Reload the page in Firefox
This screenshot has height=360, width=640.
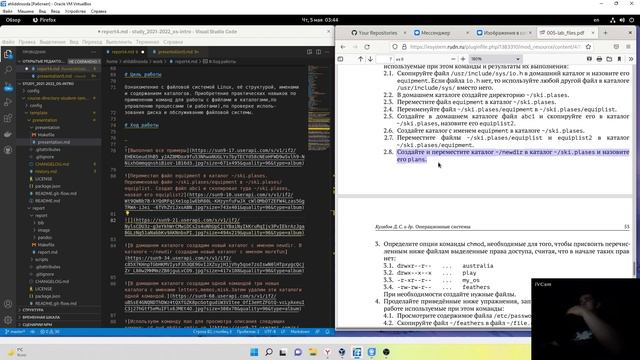[367, 47]
